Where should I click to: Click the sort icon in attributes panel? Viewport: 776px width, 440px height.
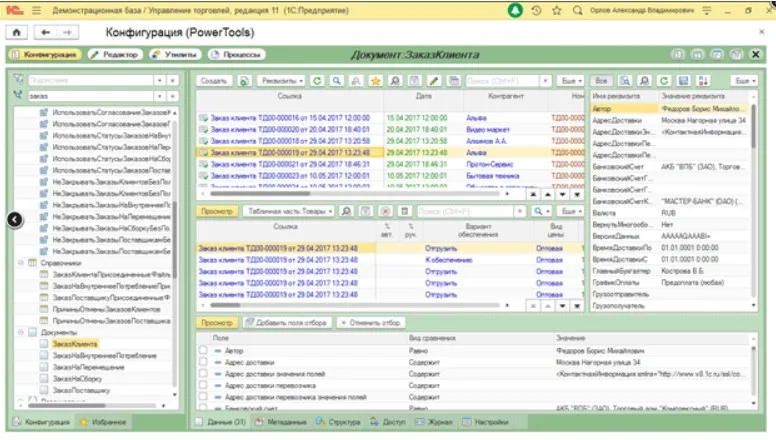click(x=703, y=81)
